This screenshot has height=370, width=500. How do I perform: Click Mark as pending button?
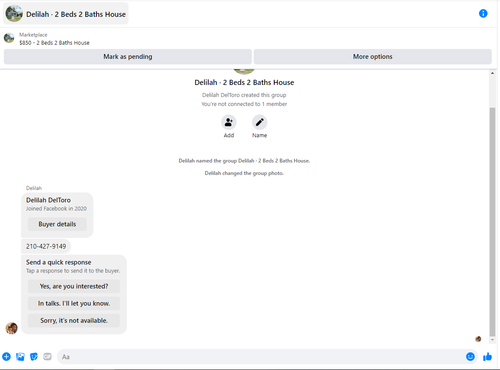pyautogui.click(x=128, y=57)
